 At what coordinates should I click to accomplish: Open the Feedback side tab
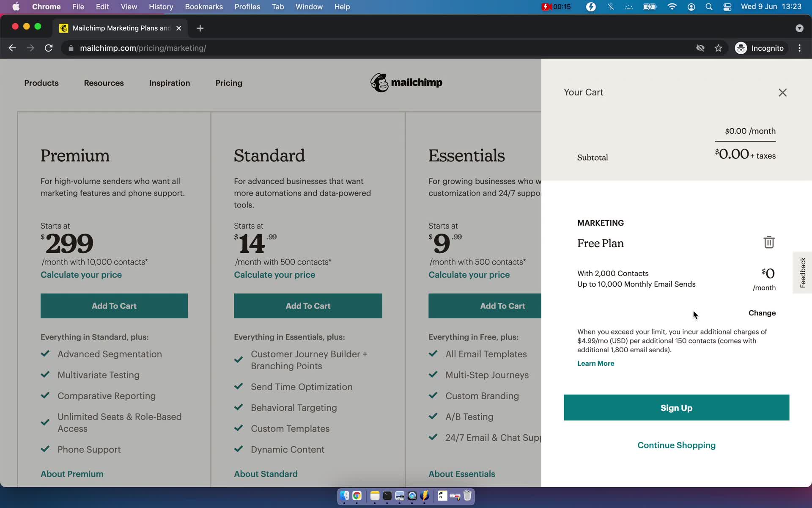coord(802,273)
